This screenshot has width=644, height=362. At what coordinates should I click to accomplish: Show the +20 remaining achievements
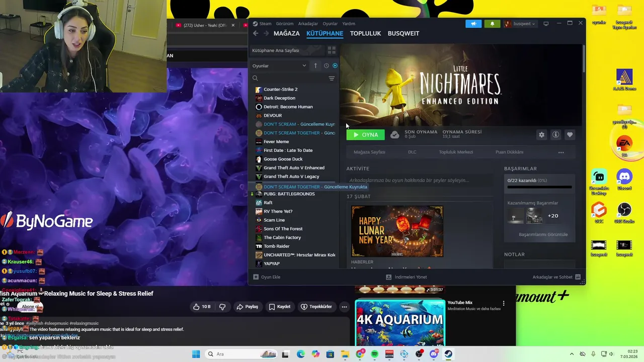(x=553, y=216)
